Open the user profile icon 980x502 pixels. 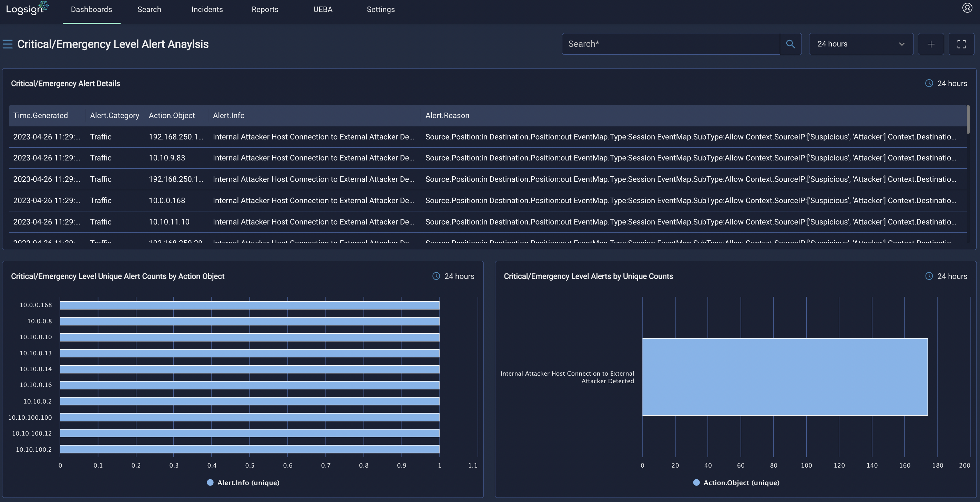pos(967,8)
